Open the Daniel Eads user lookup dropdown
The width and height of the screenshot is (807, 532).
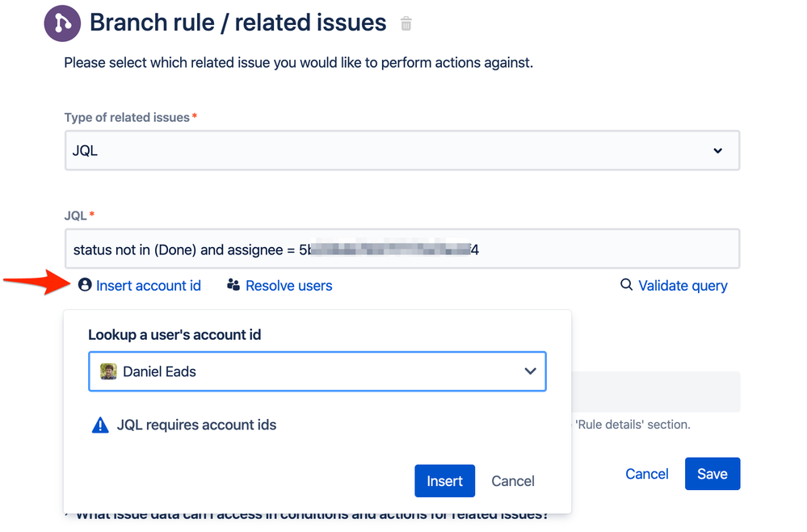(317, 371)
